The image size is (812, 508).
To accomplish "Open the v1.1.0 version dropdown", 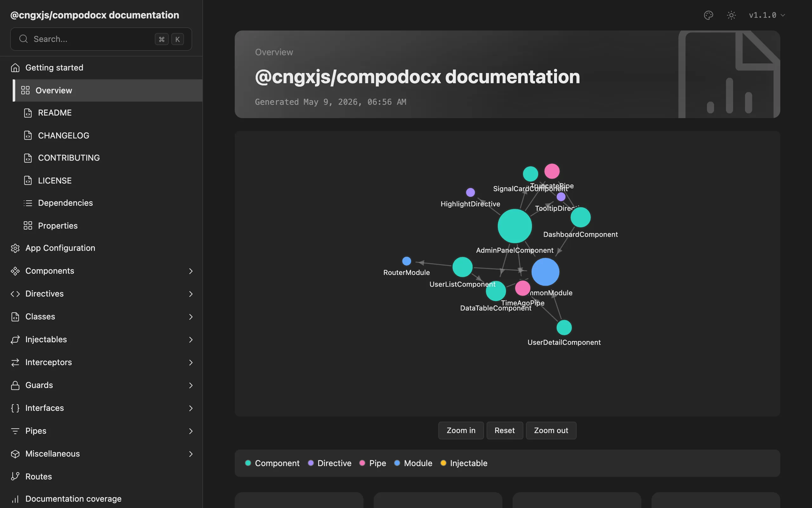I will pos(767,15).
